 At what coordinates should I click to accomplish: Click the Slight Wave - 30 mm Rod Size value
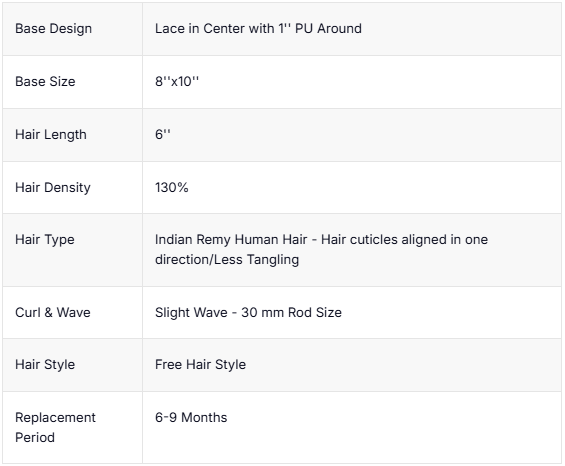(248, 312)
